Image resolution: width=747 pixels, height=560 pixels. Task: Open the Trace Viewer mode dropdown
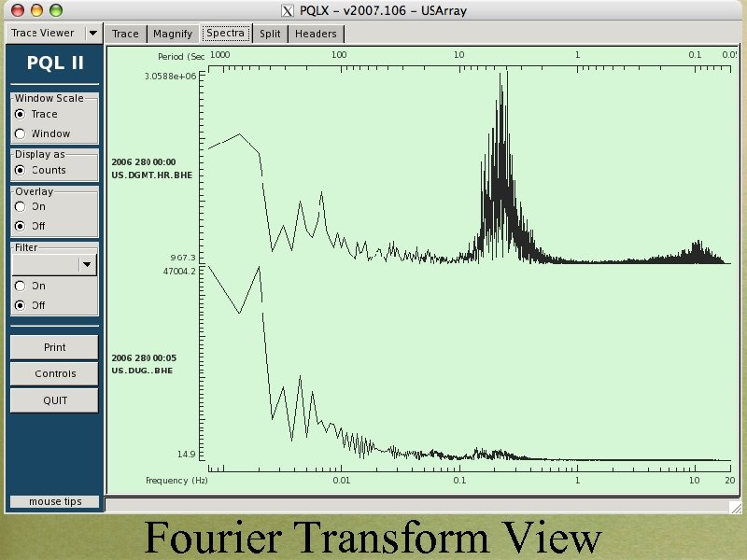(x=92, y=32)
